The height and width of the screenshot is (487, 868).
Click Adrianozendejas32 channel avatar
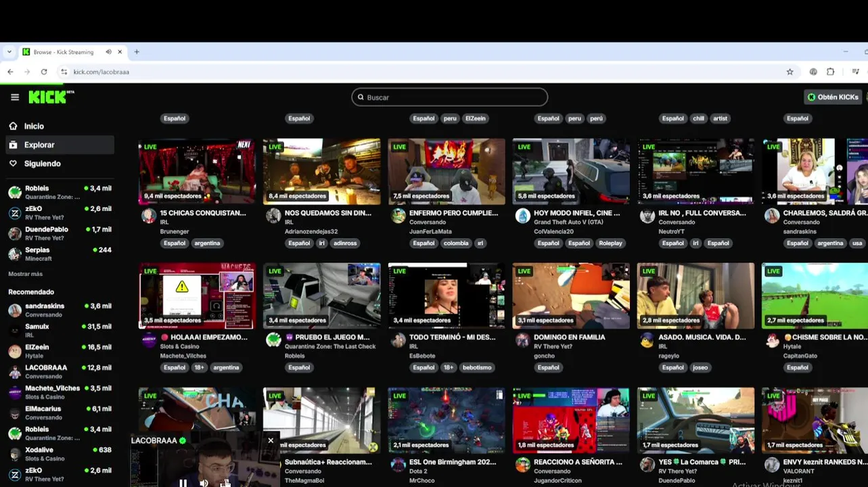point(273,216)
